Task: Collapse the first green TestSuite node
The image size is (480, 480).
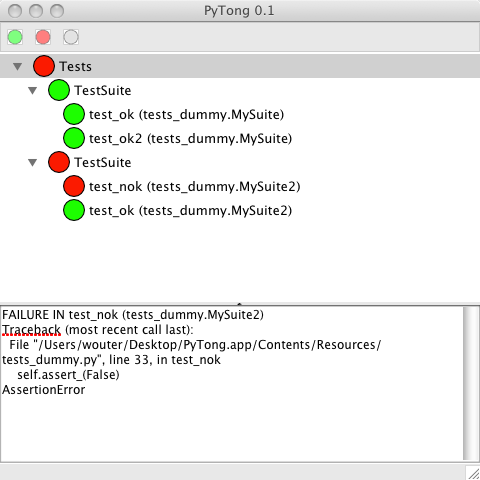Action: click(32, 91)
